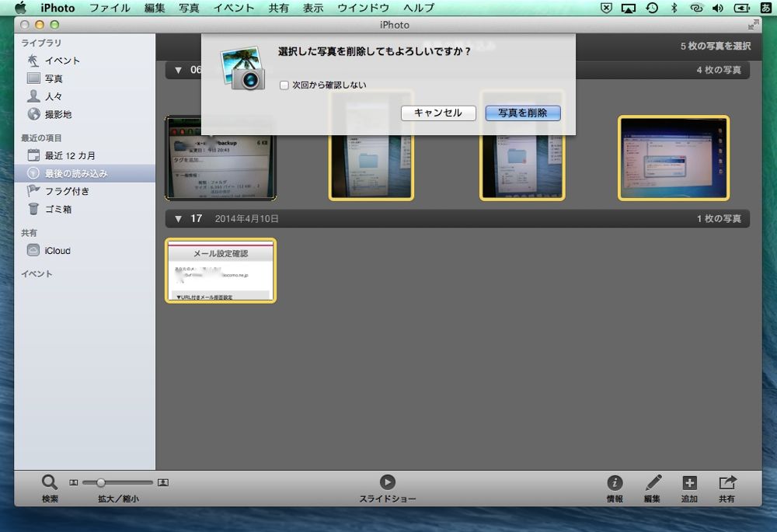This screenshot has width=777, height=532.
Task: Open the 情報 info panel
Action: point(615,482)
